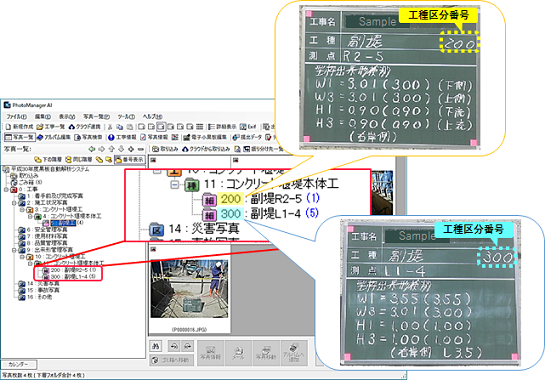The image size is (545, 380).
Task: Open 電子小黒板編集 tool
Action: coord(205,137)
